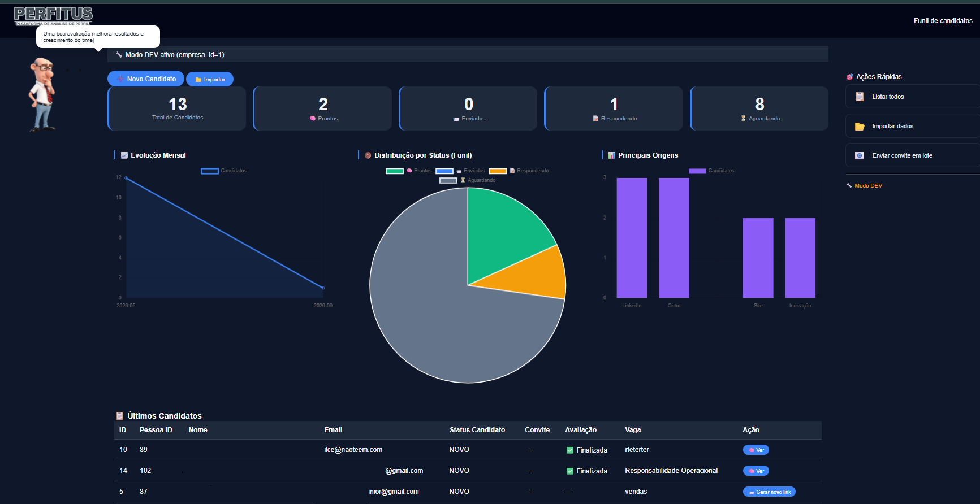Toggle Respondendo orange legend swatch

click(498, 171)
